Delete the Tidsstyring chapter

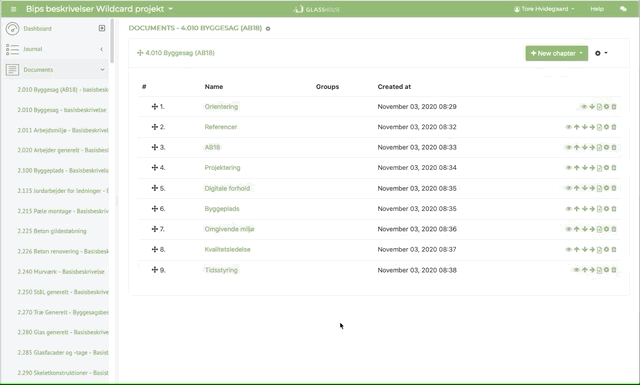point(614,270)
